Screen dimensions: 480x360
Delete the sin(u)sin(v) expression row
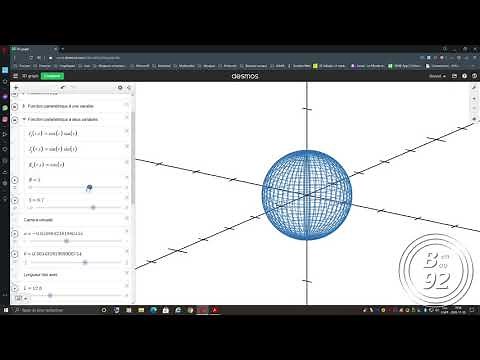pos(127,146)
